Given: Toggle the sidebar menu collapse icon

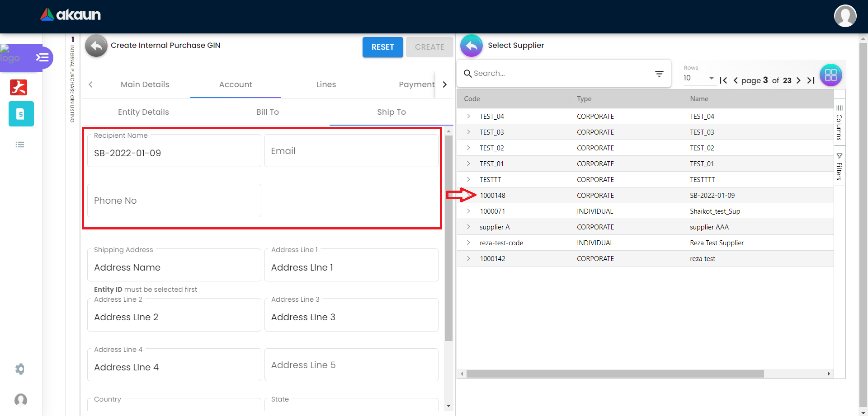Looking at the screenshot, I should (x=42, y=57).
